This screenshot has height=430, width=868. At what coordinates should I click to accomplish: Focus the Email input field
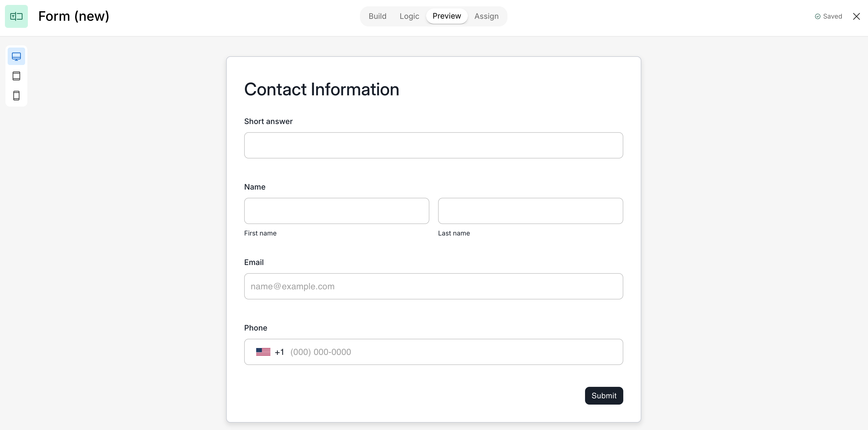tap(433, 287)
